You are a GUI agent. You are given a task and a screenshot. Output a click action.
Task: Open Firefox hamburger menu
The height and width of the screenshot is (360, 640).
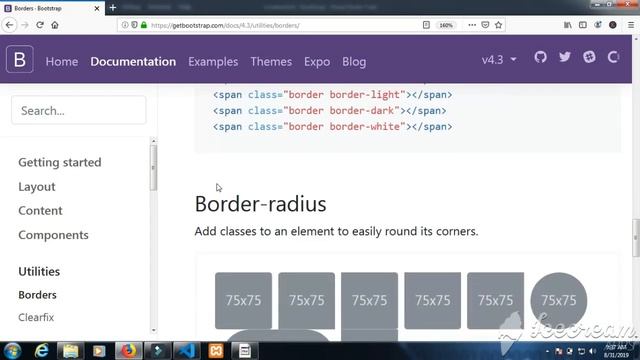(631, 25)
